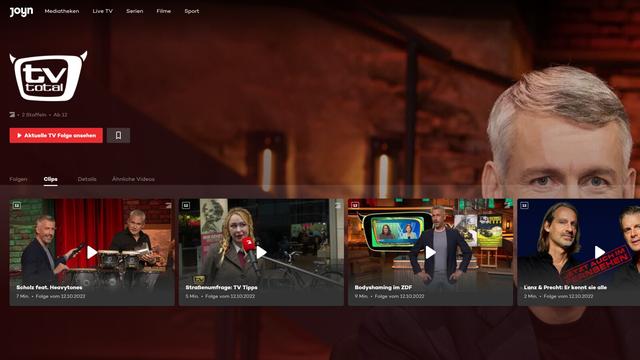
Task: Click Aktuelle TV Folge ansehen button
Action: click(56, 136)
